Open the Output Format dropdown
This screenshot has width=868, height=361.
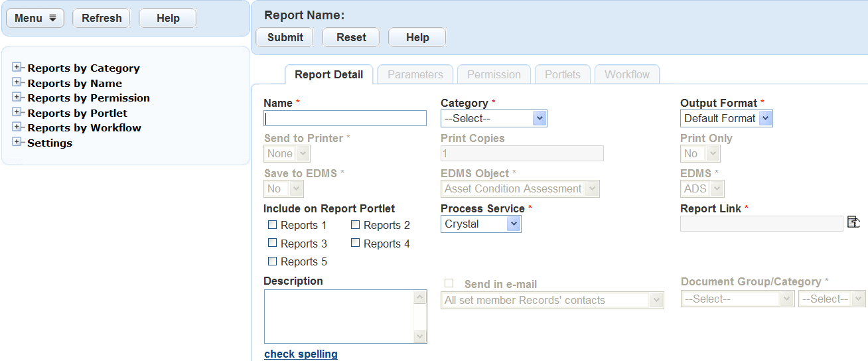726,119
